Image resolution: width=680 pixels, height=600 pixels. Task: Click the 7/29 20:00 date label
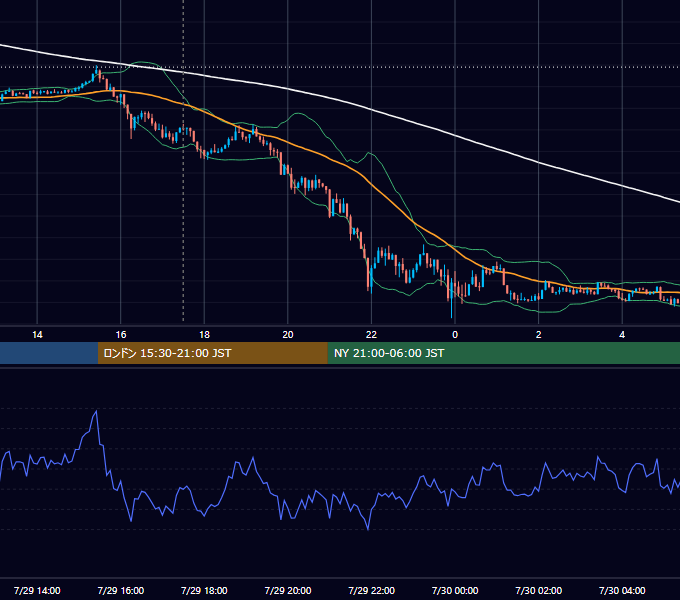click(x=288, y=590)
